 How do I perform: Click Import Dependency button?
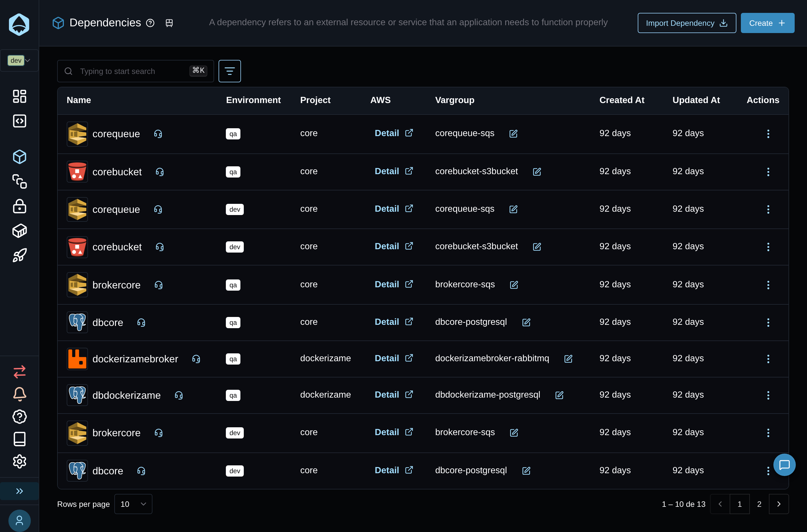click(x=687, y=23)
